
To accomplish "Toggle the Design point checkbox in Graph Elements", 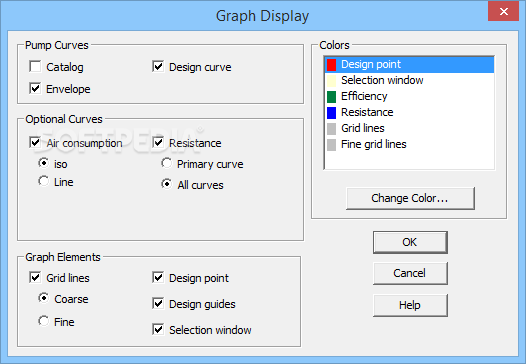I will [x=158, y=277].
